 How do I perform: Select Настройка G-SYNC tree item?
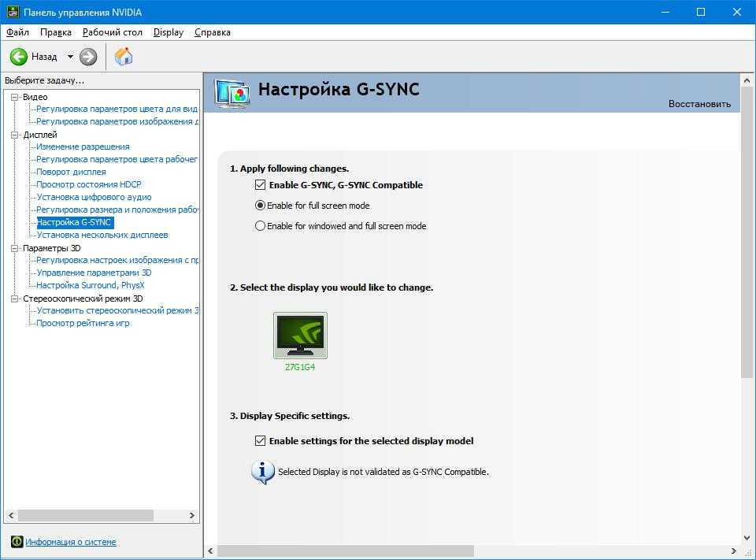click(75, 222)
